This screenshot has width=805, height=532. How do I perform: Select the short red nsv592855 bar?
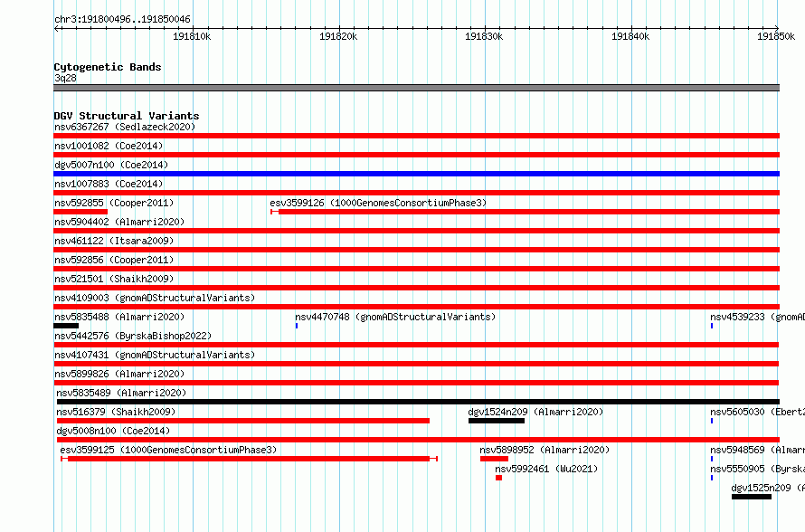point(80,212)
